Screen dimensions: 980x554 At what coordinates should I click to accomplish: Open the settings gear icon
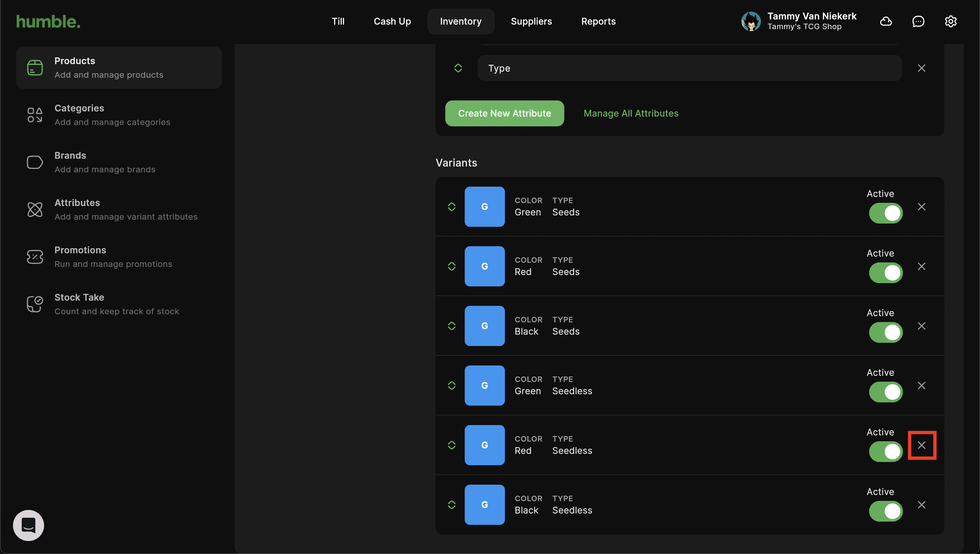[950, 21]
